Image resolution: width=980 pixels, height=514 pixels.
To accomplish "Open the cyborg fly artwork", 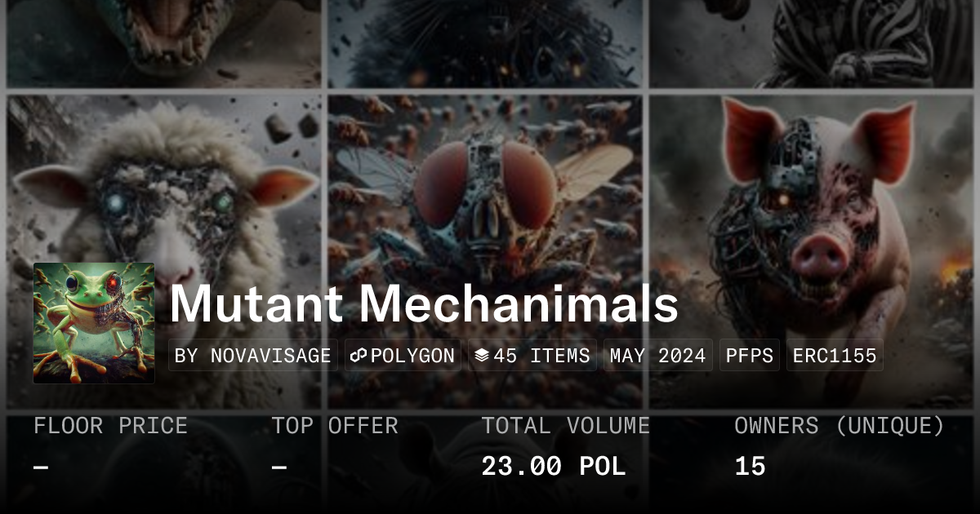I will 488,188.
